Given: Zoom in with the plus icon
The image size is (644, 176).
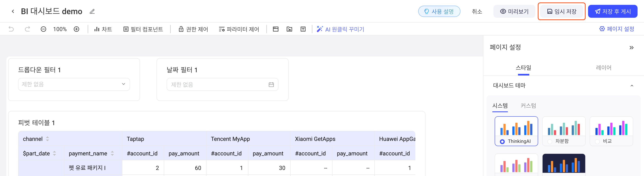Looking at the screenshot, I should [76, 29].
